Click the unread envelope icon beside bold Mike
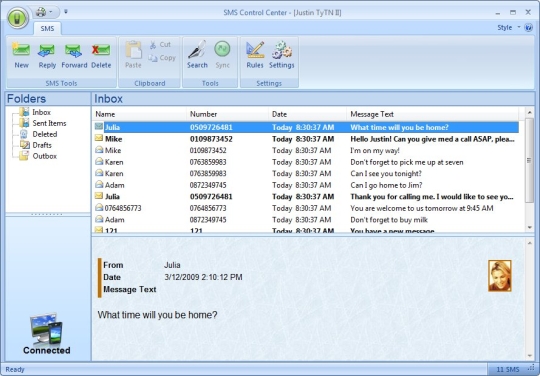This screenshot has width=540, height=376. click(99, 138)
